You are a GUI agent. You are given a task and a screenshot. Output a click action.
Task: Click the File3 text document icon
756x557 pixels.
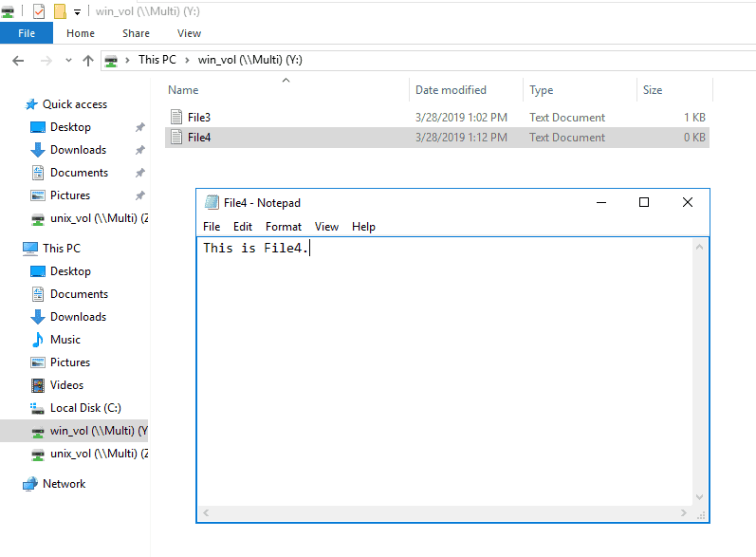tap(176, 118)
